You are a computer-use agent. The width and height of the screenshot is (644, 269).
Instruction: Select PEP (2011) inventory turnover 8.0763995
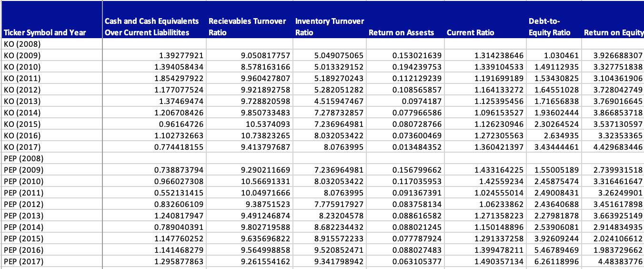point(330,193)
